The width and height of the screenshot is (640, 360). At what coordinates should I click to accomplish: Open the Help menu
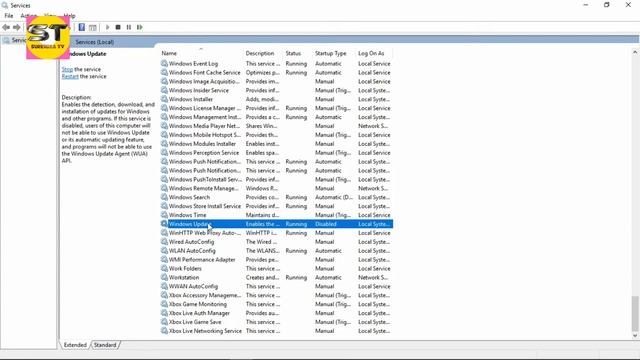pyautogui.click(x=70, y=16)
